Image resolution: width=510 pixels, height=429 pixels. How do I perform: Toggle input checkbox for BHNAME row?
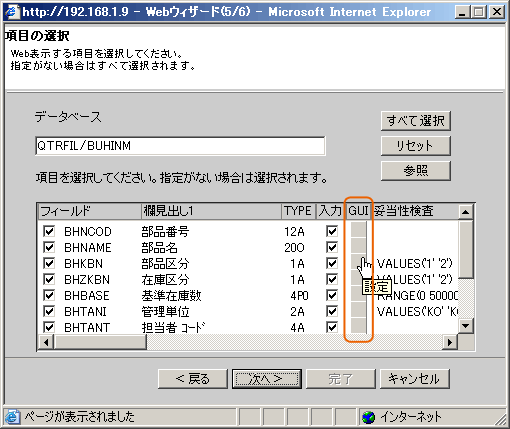tap(332, 247)
